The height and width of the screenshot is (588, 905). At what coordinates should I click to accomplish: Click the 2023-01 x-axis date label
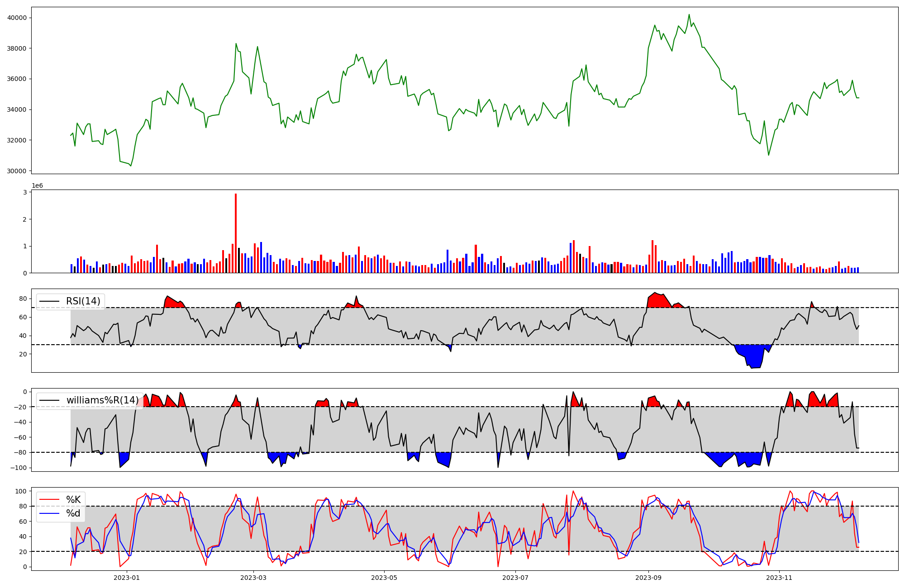pos(127,578)
